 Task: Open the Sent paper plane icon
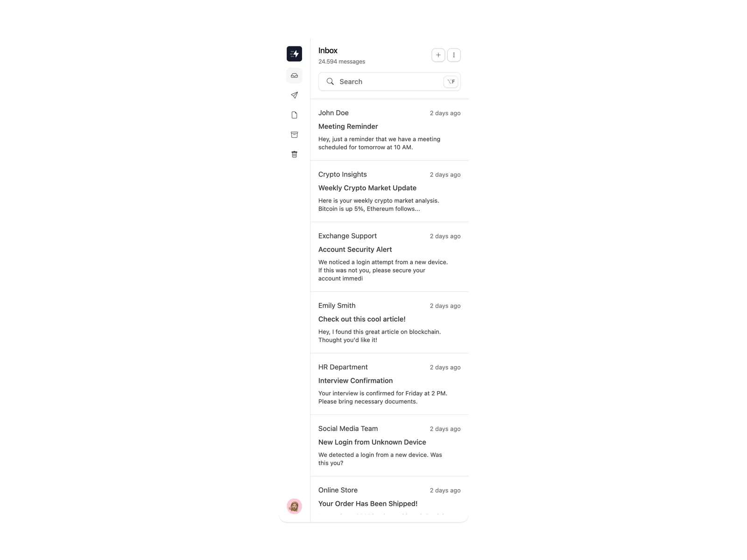point(294,95)
